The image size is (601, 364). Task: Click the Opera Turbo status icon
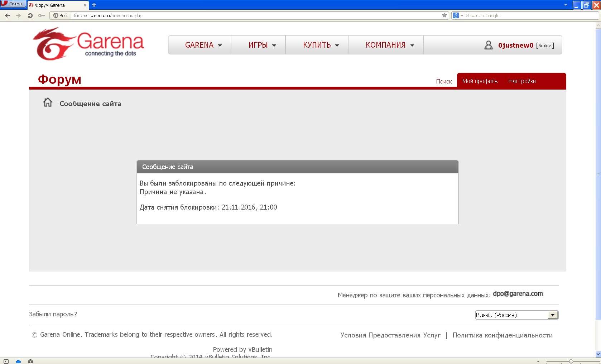point(30,361)
